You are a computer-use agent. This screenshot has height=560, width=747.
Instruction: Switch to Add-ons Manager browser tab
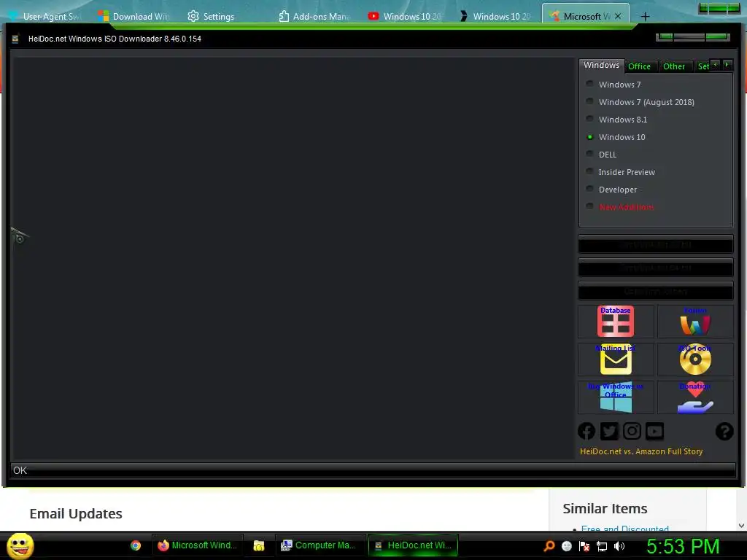click(x=314, y=16)
